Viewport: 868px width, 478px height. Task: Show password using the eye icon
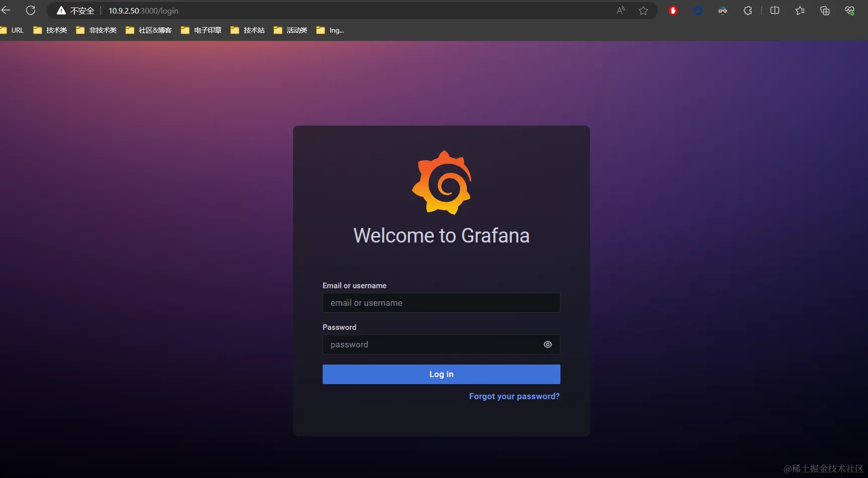tap(548, 344)
